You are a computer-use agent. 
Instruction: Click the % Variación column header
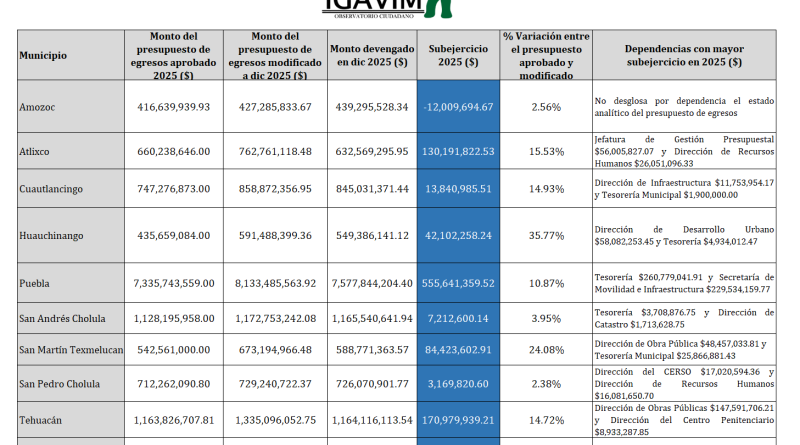546,55
